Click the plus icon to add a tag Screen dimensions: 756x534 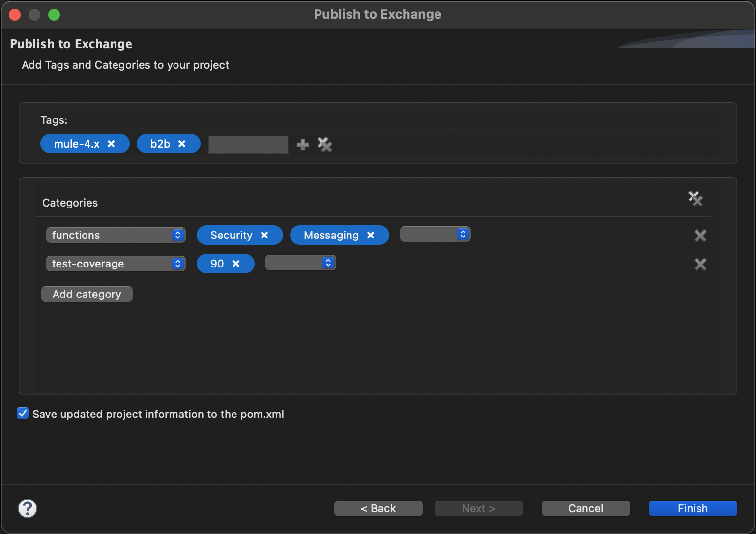tap(302, 145)
